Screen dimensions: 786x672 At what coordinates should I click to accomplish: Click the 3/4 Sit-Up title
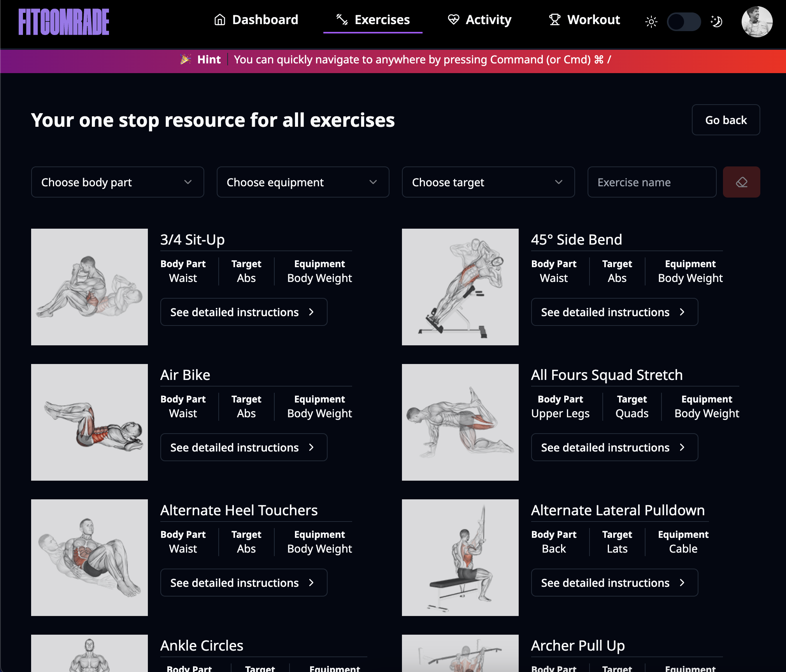(x=193, y=240)
